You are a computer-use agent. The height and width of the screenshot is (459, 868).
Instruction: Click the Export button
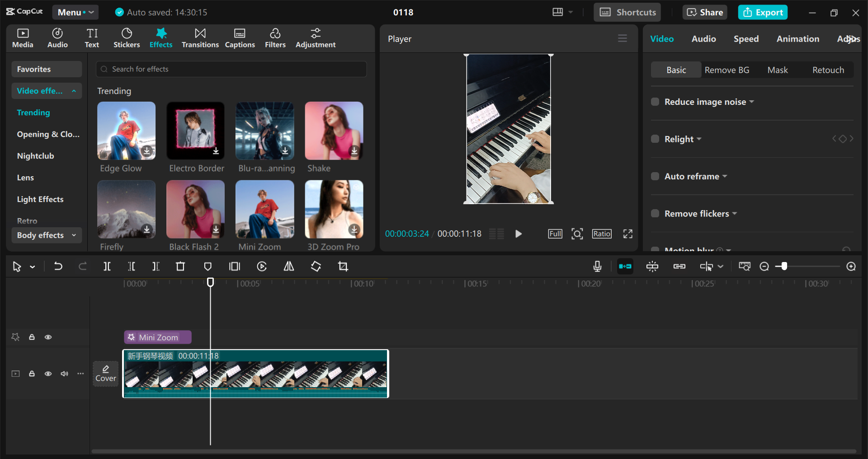(x=763, y=12)
